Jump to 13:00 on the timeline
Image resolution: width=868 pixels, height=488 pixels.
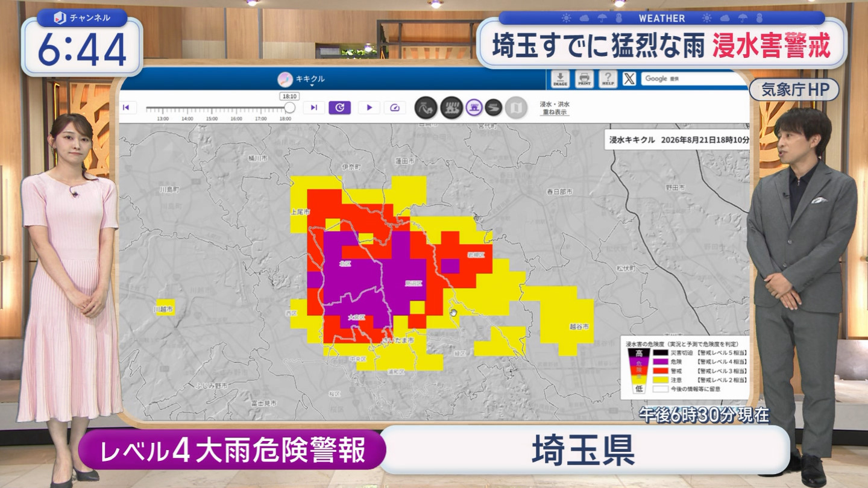pyautogui.click(x=163, y=119)
